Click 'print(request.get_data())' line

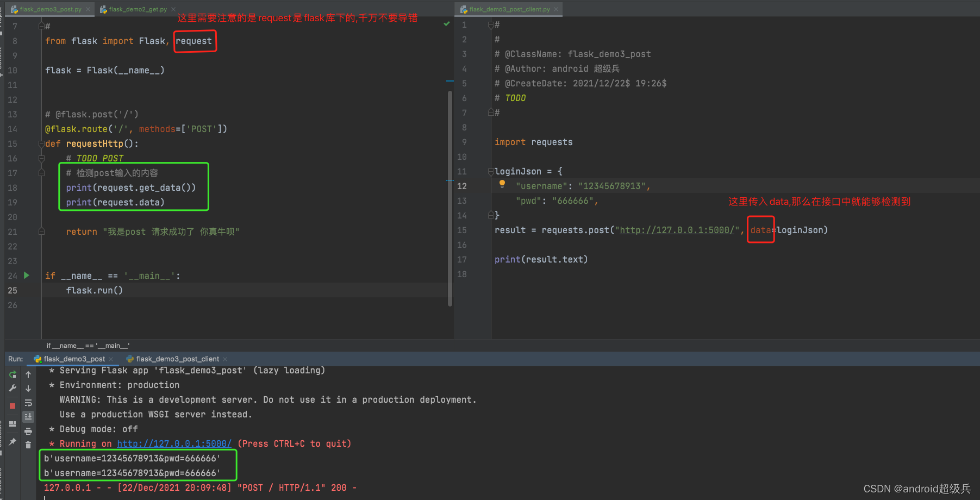[x=130, y=187]
